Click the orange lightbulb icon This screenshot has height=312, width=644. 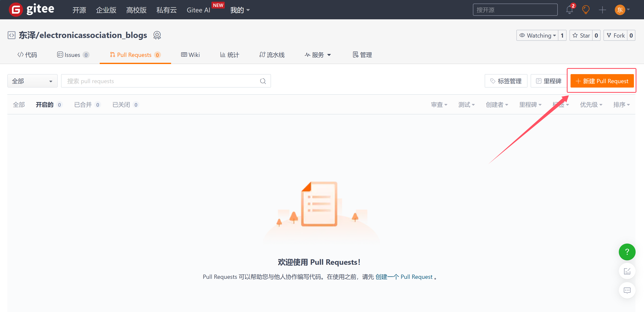(586, 10)
